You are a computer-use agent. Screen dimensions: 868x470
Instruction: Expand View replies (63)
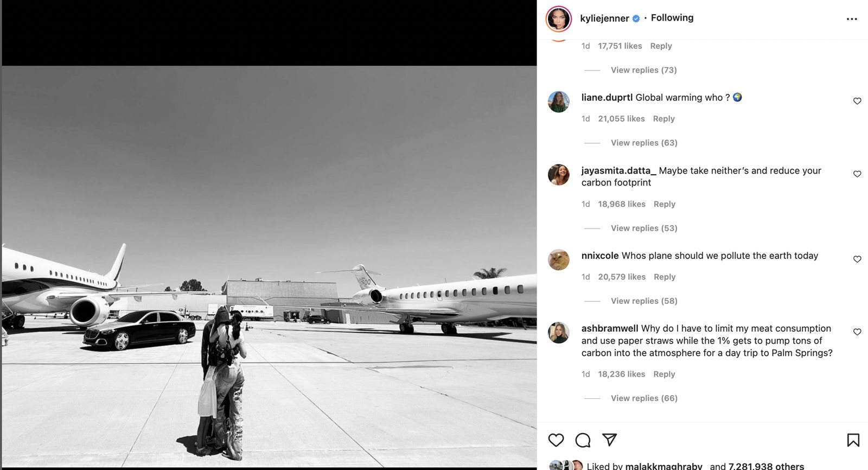click(644, 143)
